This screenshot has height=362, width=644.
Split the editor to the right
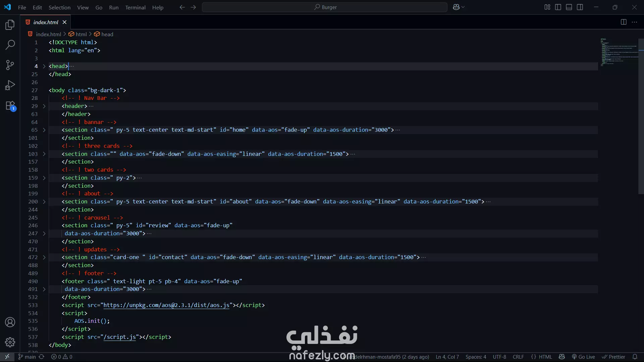[x=624, y=22]
